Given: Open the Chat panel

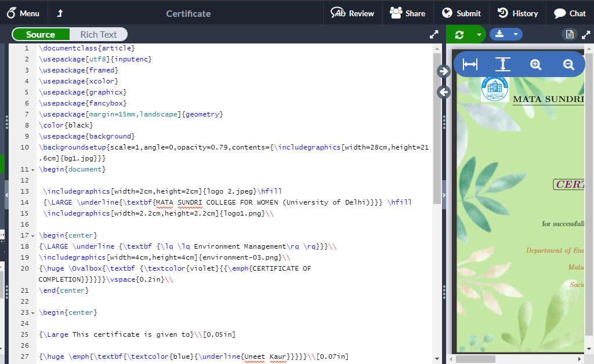Looking at the screenshot, I should (x=570, y=13).
